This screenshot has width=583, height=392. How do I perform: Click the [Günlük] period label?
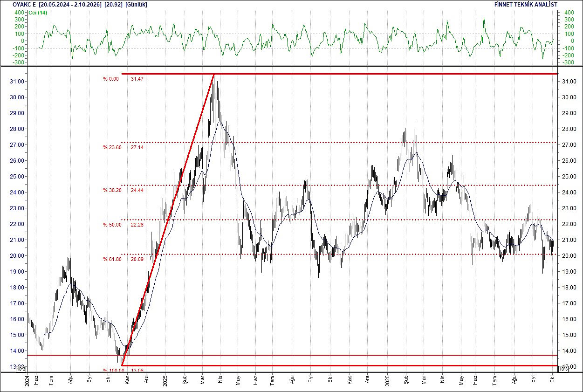click(137, 4)
